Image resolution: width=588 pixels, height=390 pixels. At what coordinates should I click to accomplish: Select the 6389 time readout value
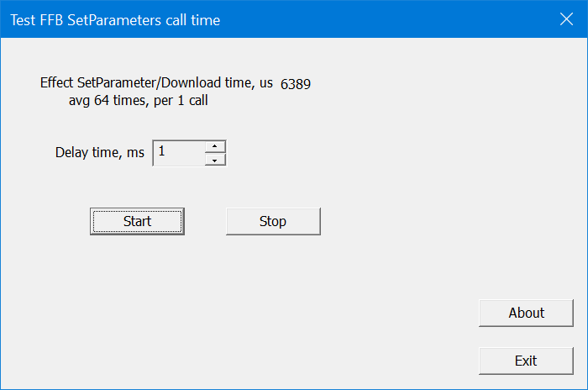[297, 84]
